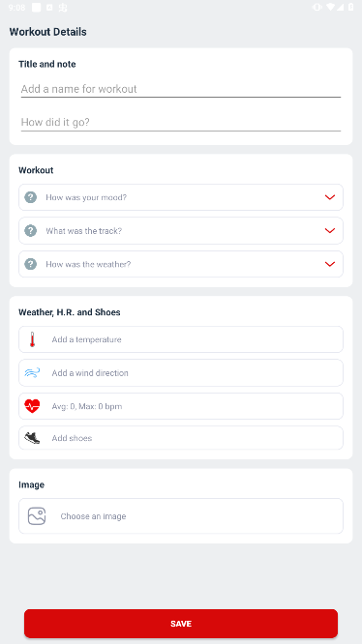
Task: Open the Add a temperature row
Action: tap(181, 339)
